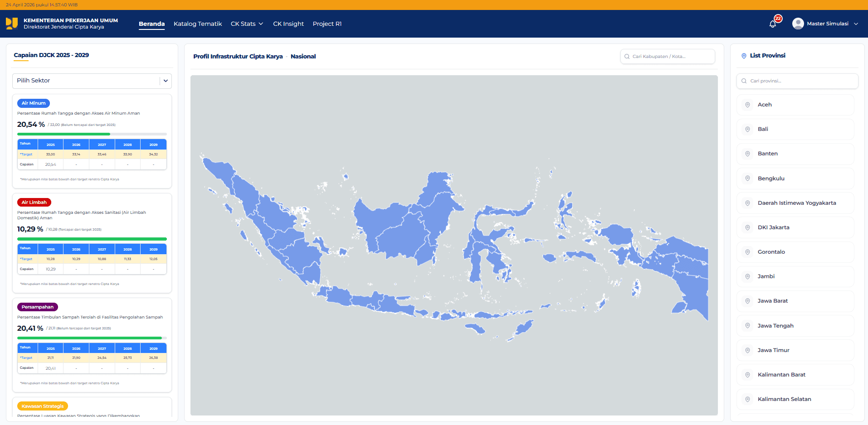The width and height of the screenshot is (868, 425).
Task: Click the Air Minum value 20,54 %
Action: pyautogui.click(x=31, y=125)
